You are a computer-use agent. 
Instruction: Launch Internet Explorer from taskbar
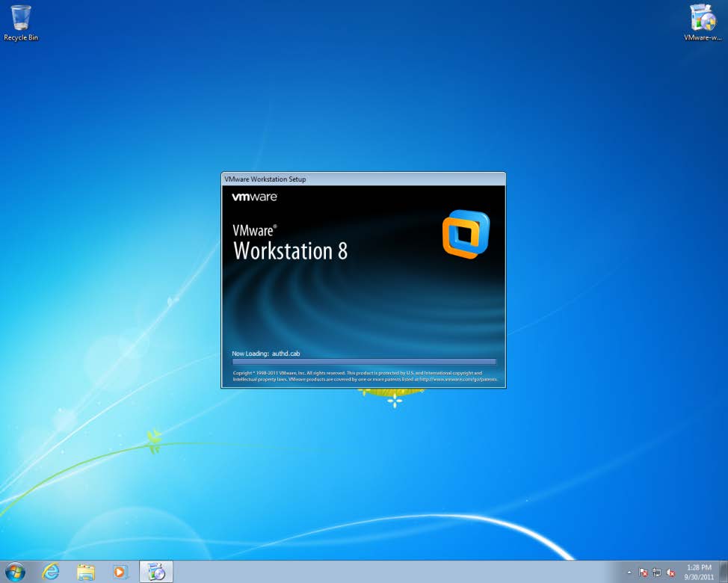[x=51, y=572]
